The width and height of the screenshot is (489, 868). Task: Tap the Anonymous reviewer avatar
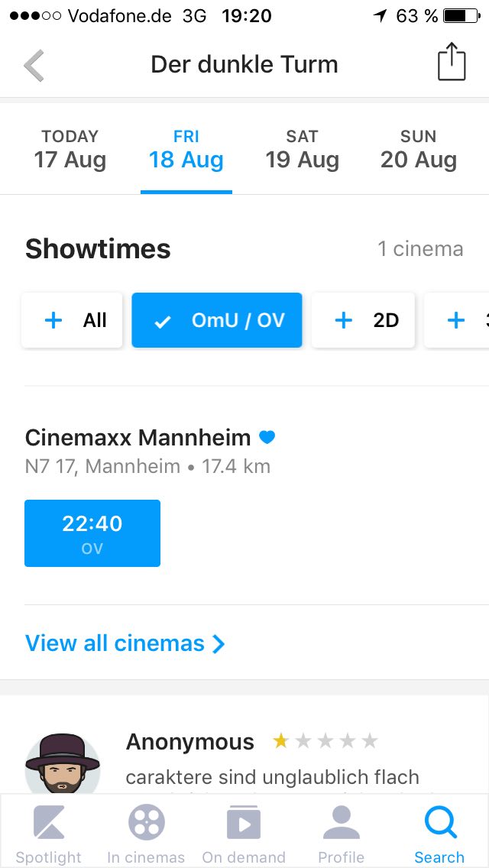point(63,764)
